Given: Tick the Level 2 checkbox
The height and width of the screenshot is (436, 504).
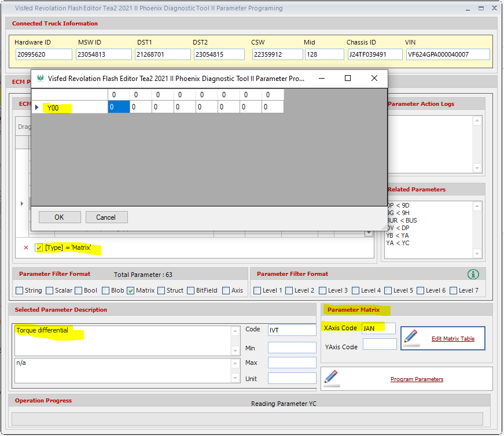Looking at the screenshot, I should 289,290.
